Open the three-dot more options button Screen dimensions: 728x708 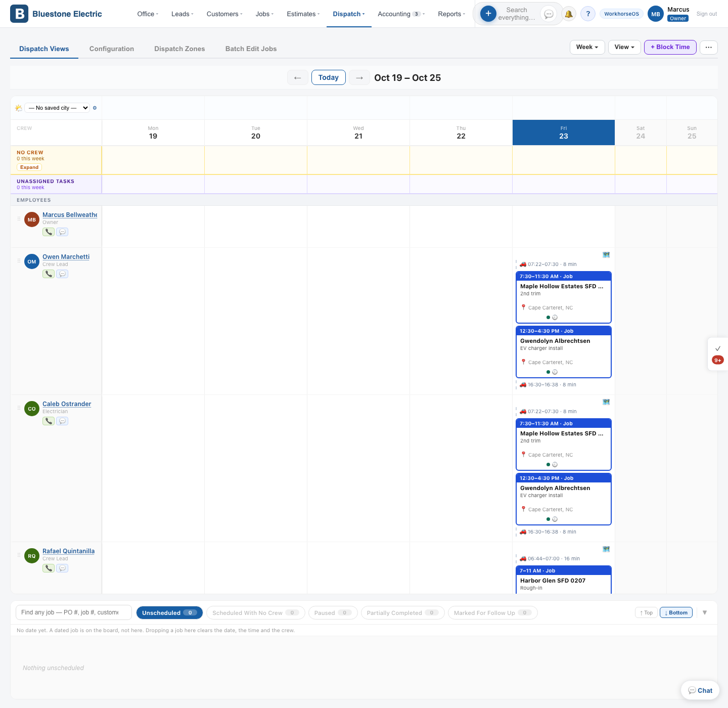pos(709,47)
